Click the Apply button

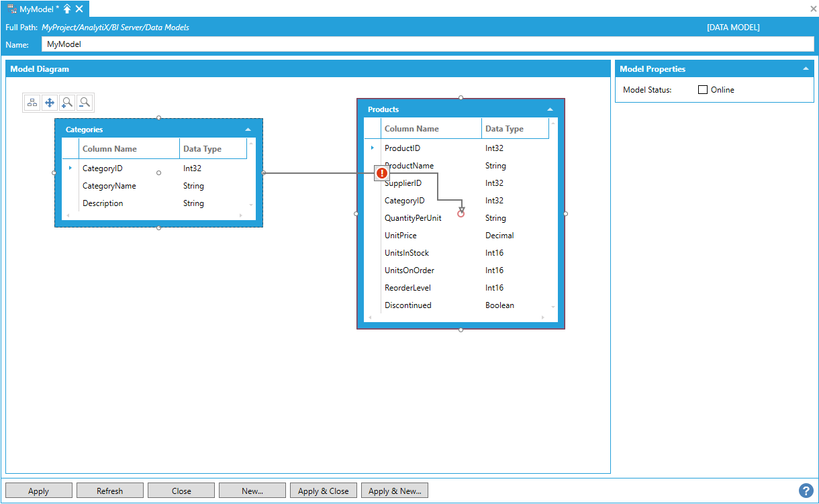click(x=38, y=491)
